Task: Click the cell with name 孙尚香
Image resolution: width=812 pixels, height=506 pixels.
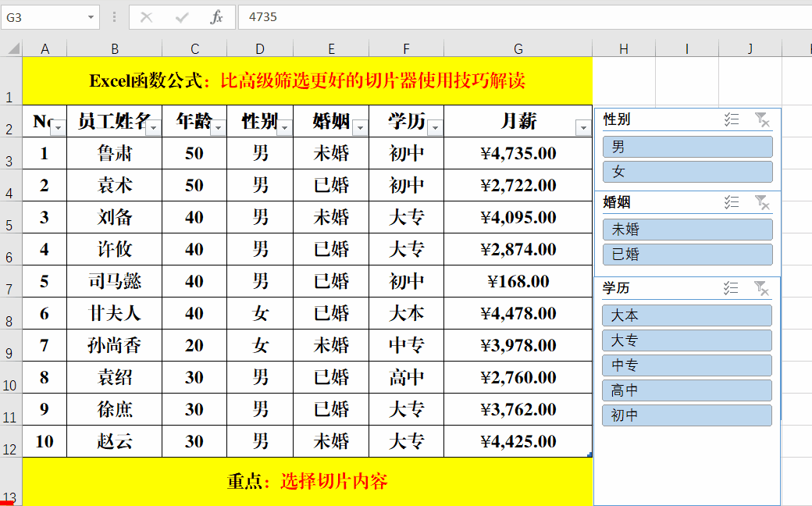Action: pos(115,345)
